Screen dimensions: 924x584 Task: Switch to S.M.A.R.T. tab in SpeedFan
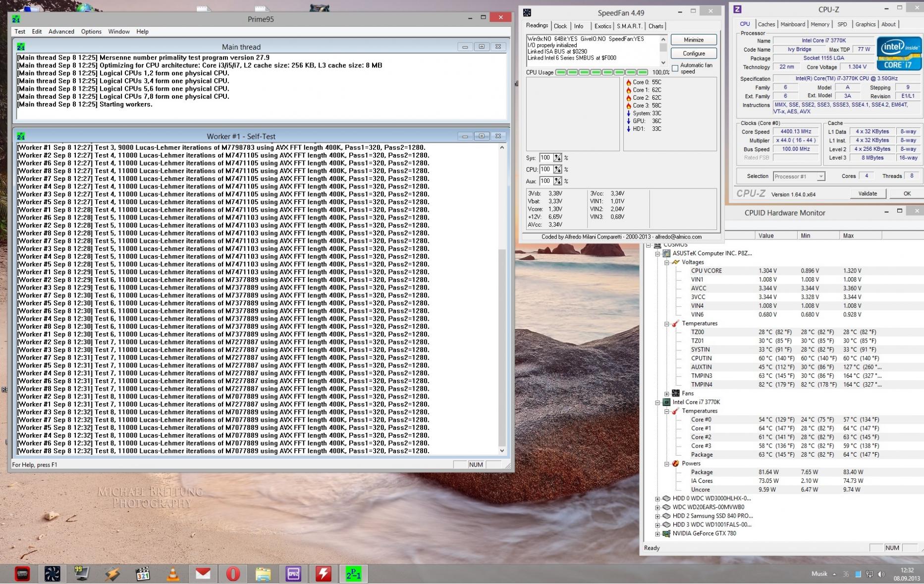629,26
